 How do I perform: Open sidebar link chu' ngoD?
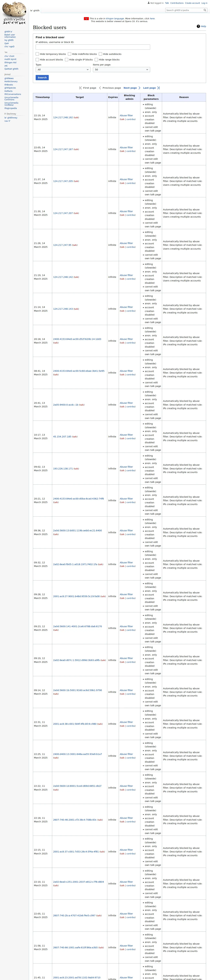click(9, 46)
